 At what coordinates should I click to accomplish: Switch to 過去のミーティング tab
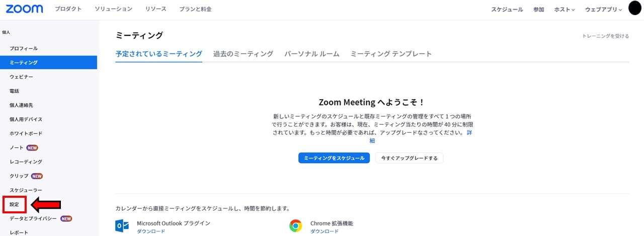(x=243, y=54)
